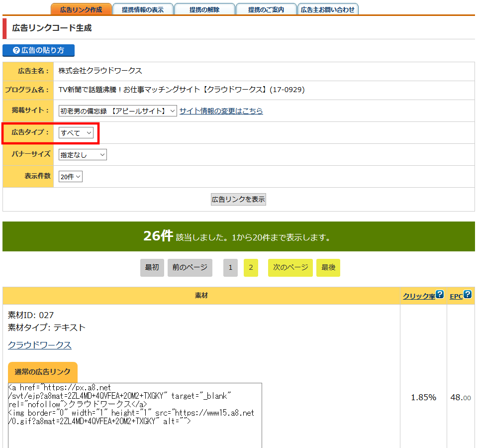Click the 株式会社クラウドワークス advertiser name
The height and width of the screenshot is (448, 477).
tap(100, 71)
